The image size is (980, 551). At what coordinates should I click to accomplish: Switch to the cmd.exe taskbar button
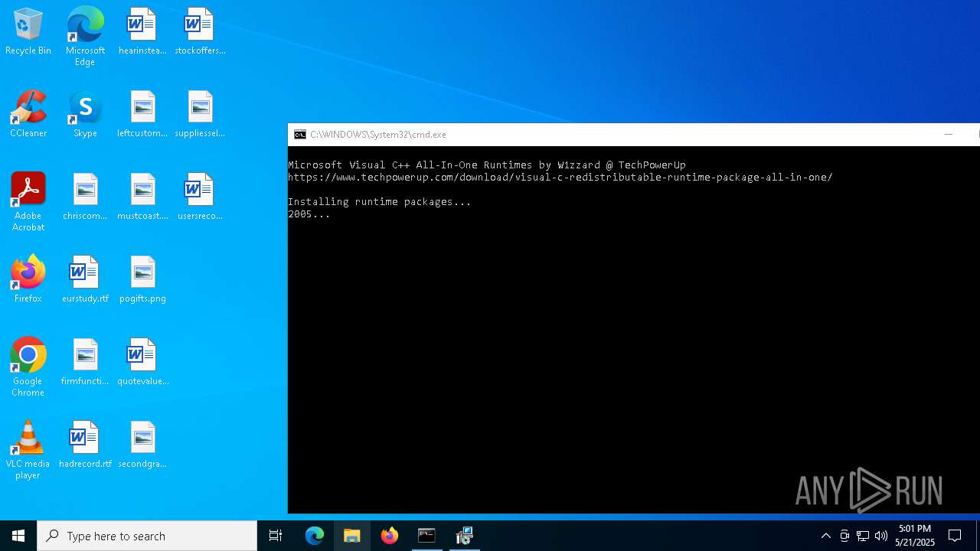[x=426, y=536]
